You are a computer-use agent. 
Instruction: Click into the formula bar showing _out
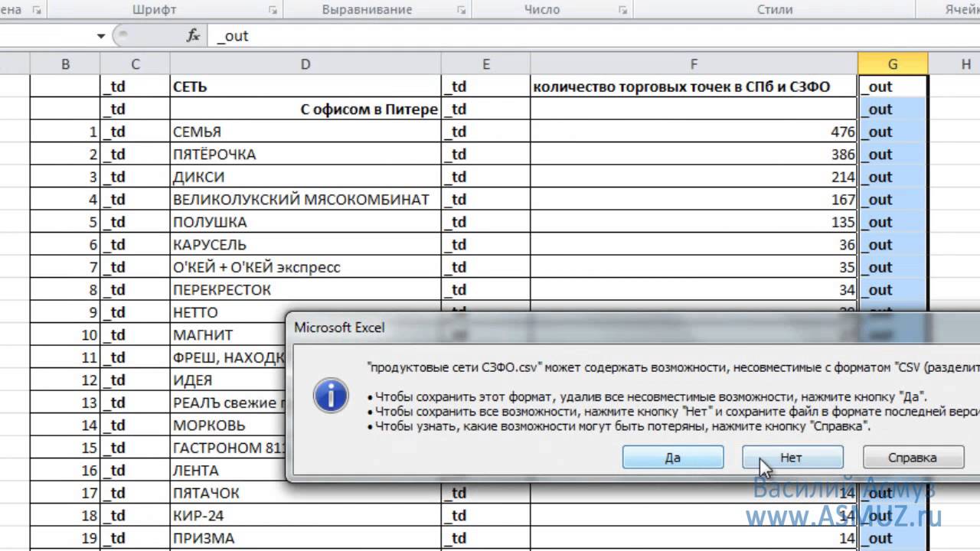(594, 36)
